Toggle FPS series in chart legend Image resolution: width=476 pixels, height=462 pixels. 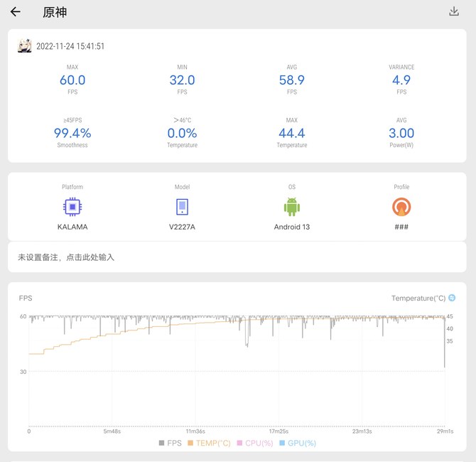[x=171, y=444]
